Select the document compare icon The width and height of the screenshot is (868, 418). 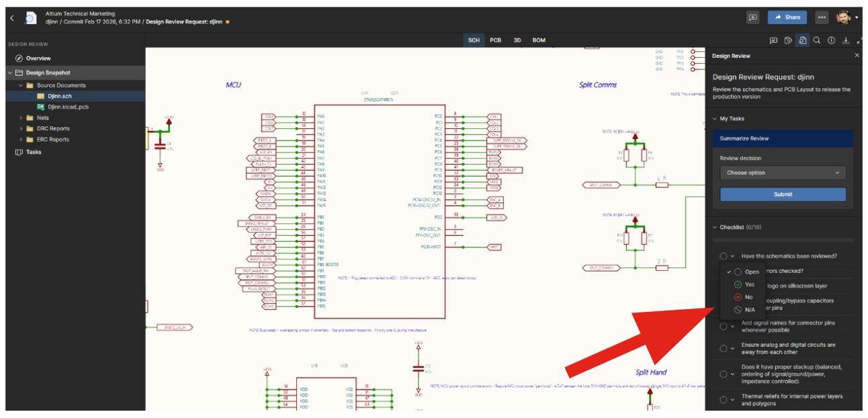point(789,40)
